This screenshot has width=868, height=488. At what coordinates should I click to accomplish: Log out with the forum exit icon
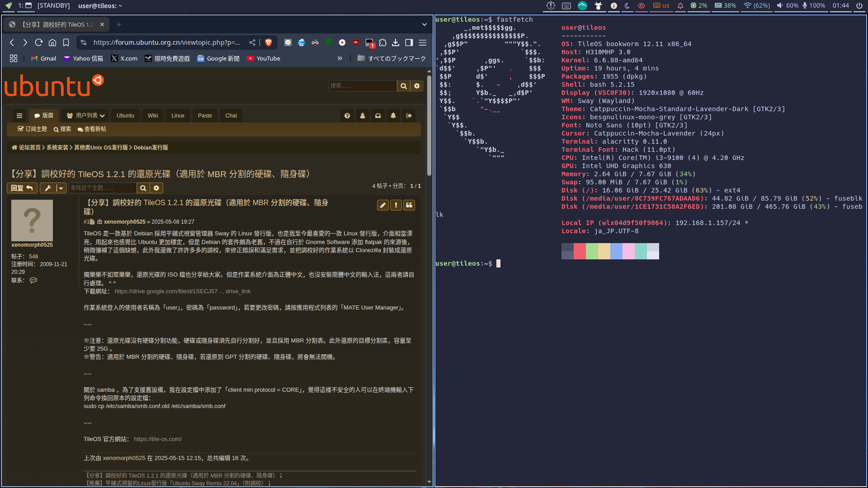click(x=409, y=116)
